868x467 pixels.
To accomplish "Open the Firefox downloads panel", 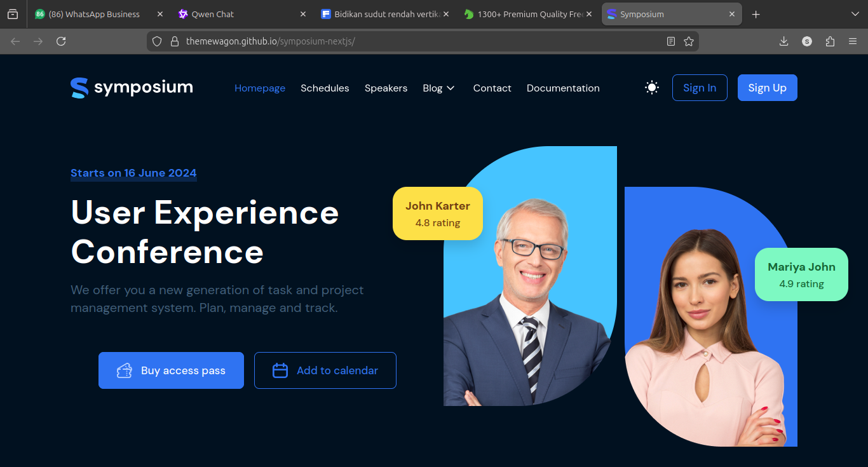I will point(783,41).
